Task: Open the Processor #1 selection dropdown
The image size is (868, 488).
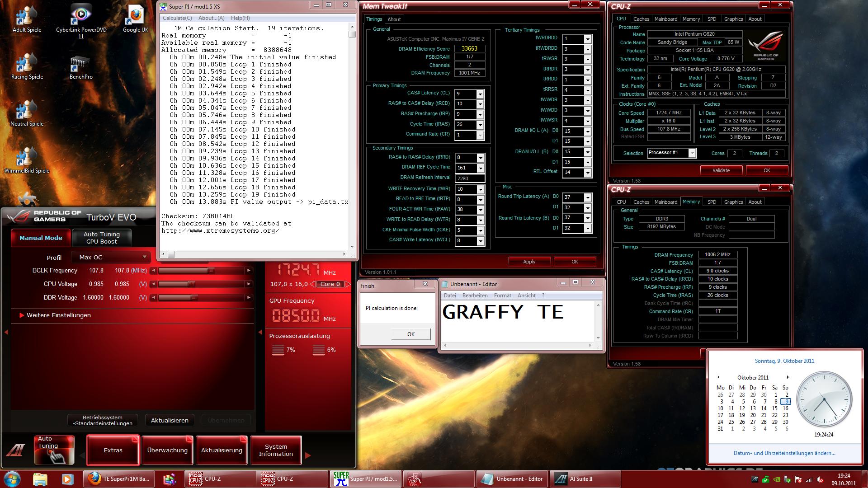Action: (672, 153)
